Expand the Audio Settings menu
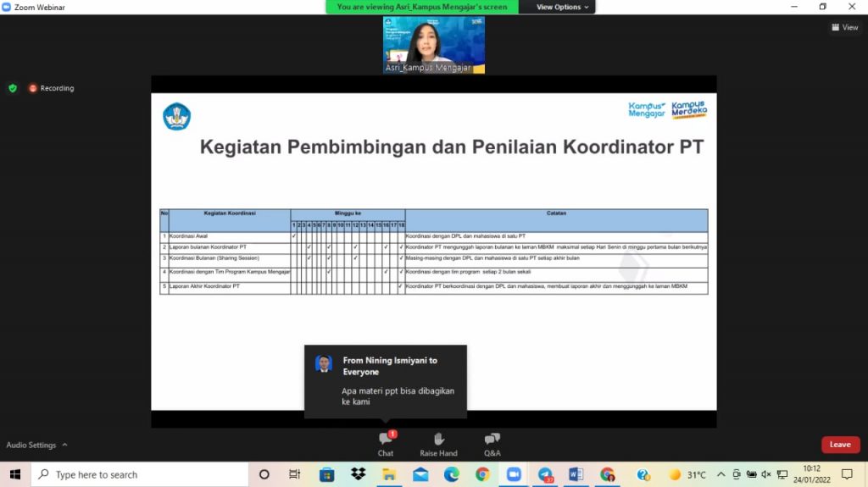Viewport: 868px width, 487px height. click(x=36, y=445)
